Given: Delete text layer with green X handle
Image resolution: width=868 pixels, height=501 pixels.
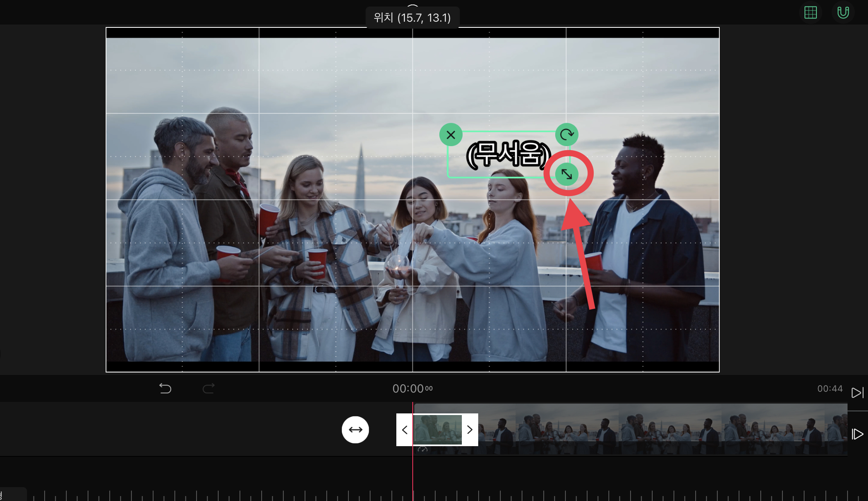Looking at the screenshot, I should click(451, 135).
